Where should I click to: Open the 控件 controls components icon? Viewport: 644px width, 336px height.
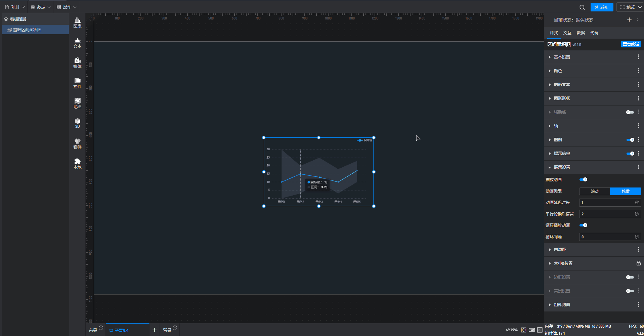(77, 83)
